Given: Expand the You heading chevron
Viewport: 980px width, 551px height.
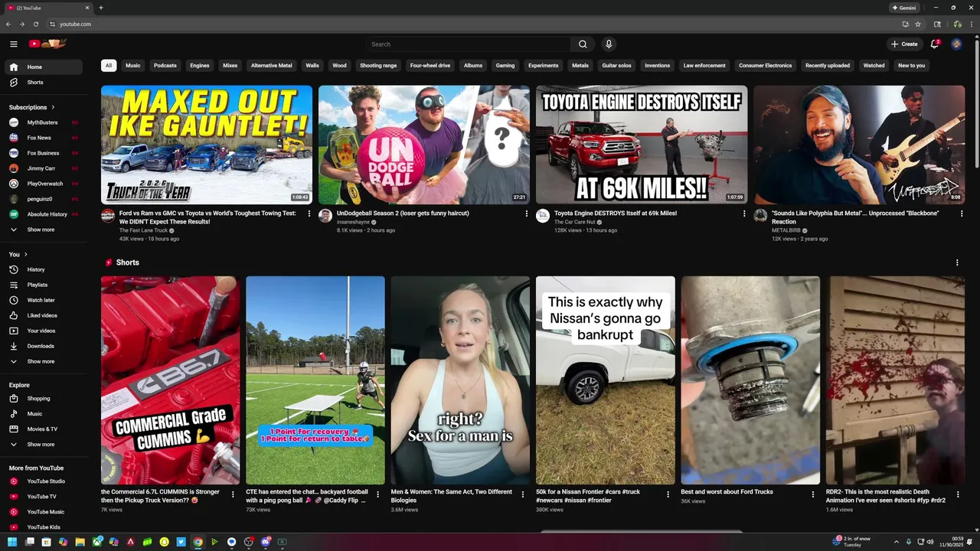Looking at the screenshot, I should [26, 254].
